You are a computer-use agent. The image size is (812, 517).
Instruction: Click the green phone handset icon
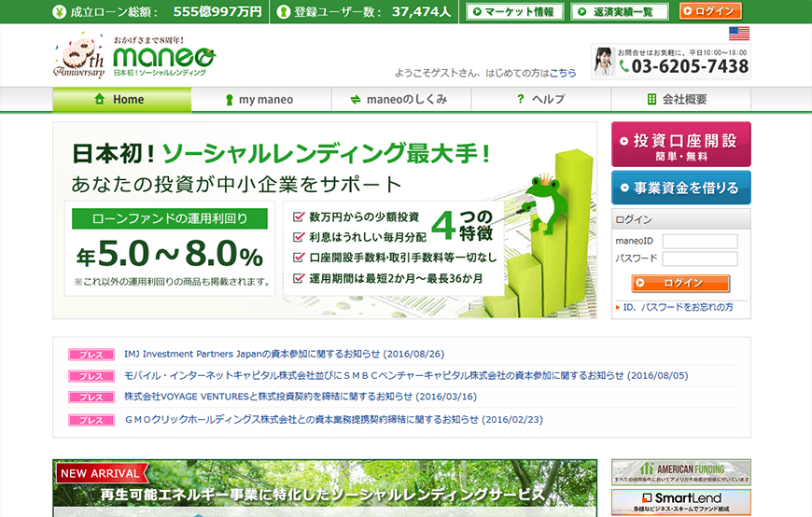[624, 65]
